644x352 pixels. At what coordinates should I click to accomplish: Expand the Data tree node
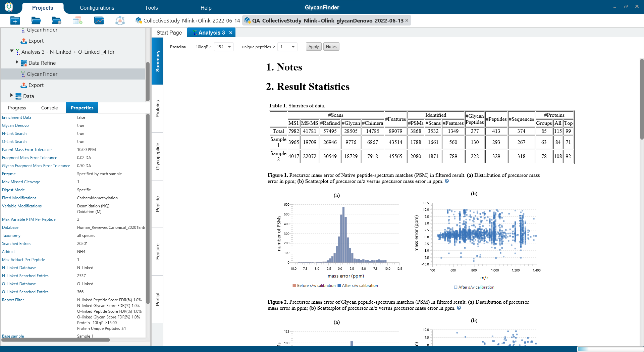tap(12, 95)
